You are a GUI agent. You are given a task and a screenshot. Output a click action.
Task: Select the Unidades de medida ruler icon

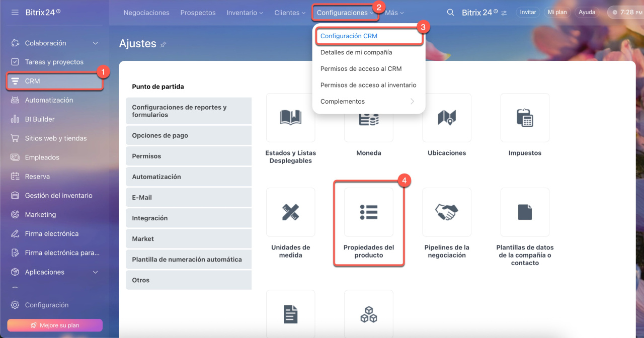click(x=290, y=212)
